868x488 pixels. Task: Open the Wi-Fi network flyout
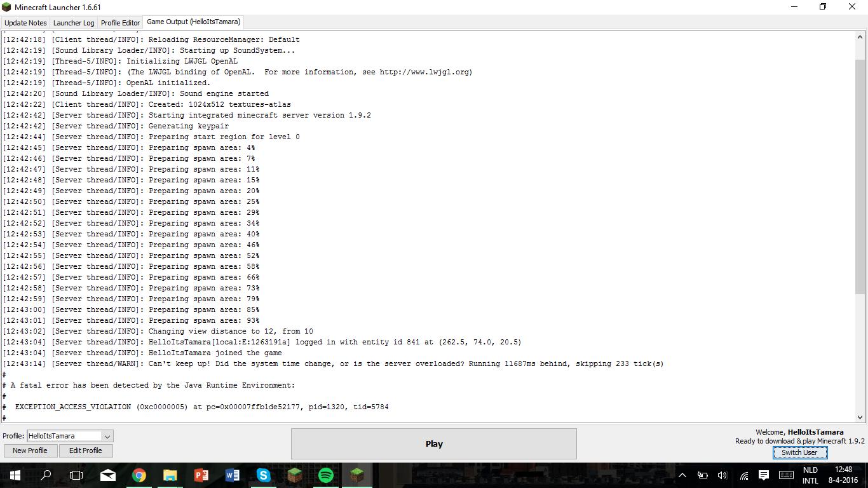coord(743,475)
